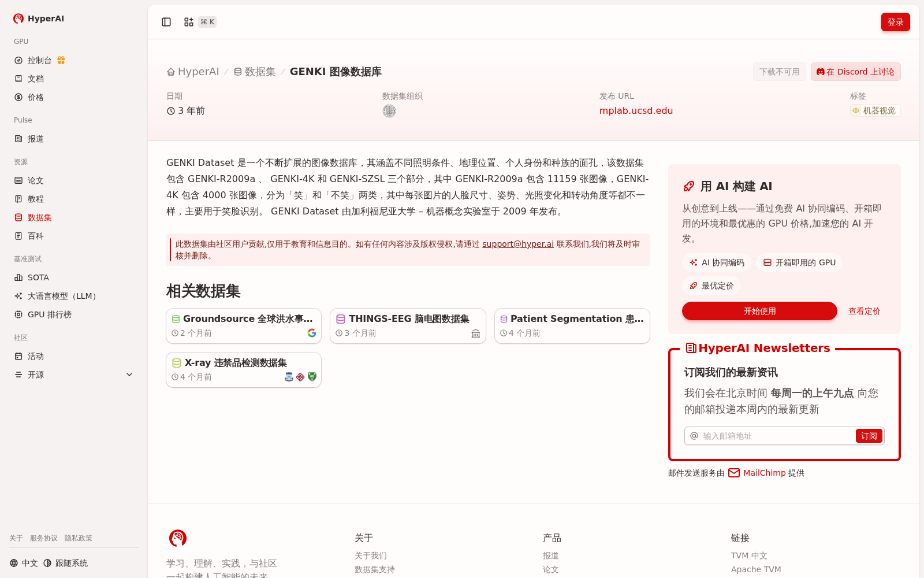Open mplab.ucsd.edu link
This screenshot has height=578, width=924.
[636, 111]
